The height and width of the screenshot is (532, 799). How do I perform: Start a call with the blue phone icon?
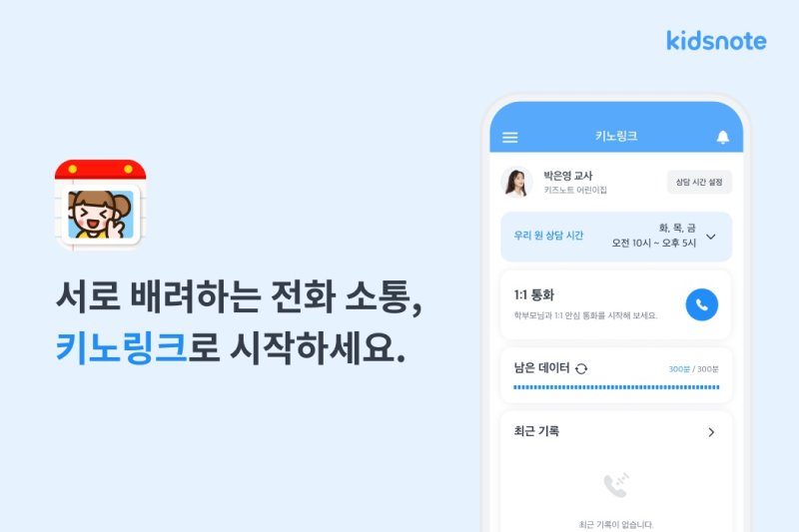point(702,304)
